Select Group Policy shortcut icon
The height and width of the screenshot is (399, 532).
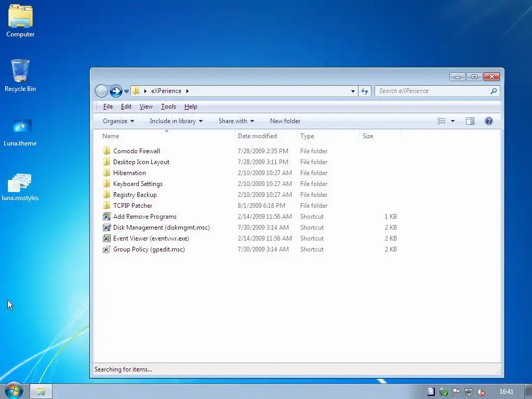(107, 249)
